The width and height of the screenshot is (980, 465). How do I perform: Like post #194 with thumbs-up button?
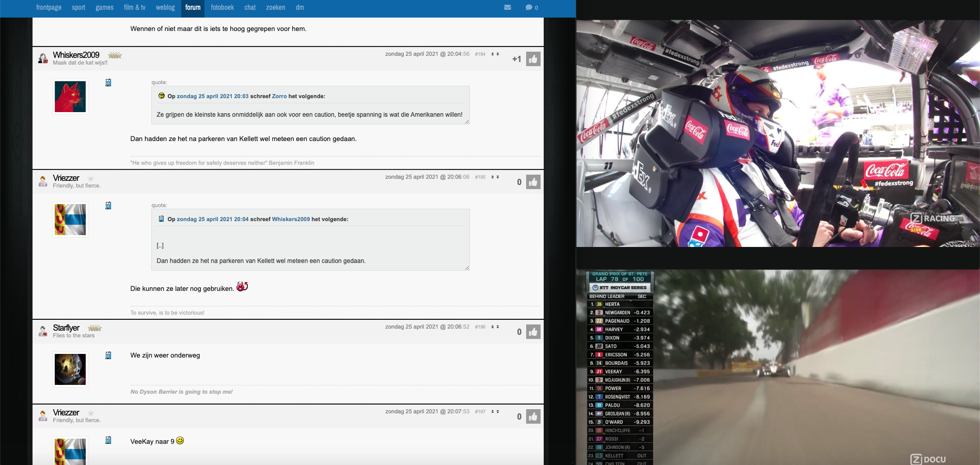pyautogui.click(x=533, y=59)
